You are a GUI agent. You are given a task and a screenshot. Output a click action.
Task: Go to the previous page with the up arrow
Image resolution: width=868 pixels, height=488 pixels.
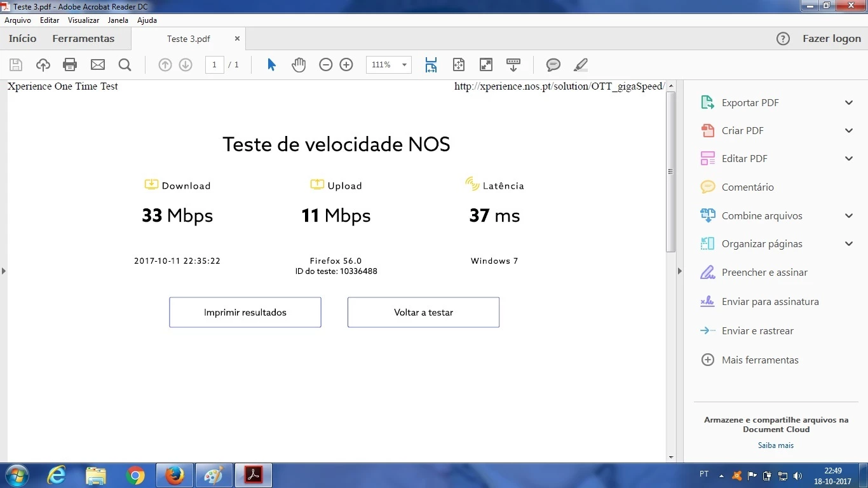[x=165, y=65]
